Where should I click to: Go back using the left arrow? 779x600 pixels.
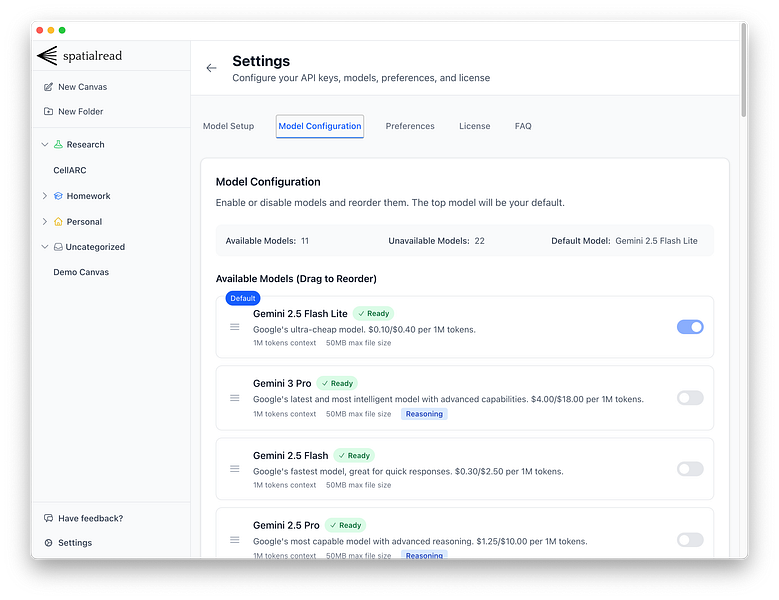[x=212, y=68]
